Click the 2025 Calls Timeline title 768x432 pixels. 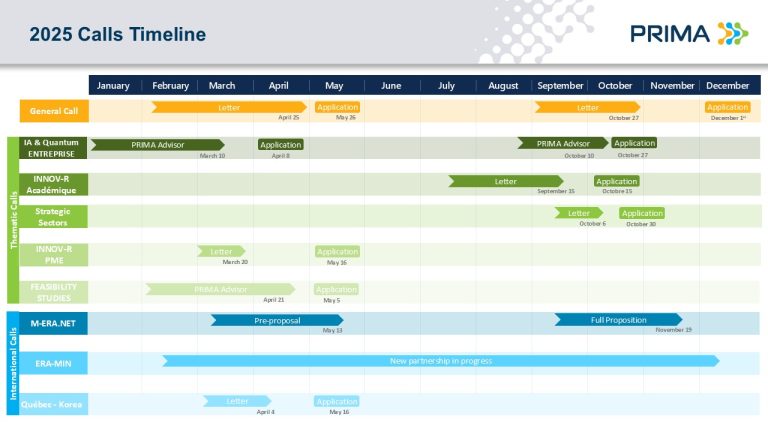pos(117,35)
